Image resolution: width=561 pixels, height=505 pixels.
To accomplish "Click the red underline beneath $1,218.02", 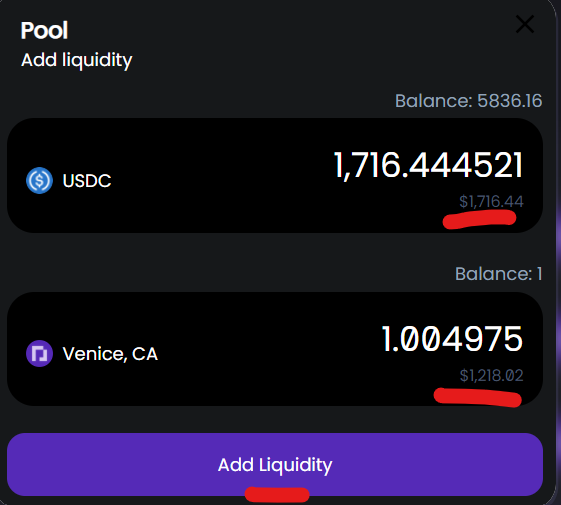I will (x=478, y=397).
